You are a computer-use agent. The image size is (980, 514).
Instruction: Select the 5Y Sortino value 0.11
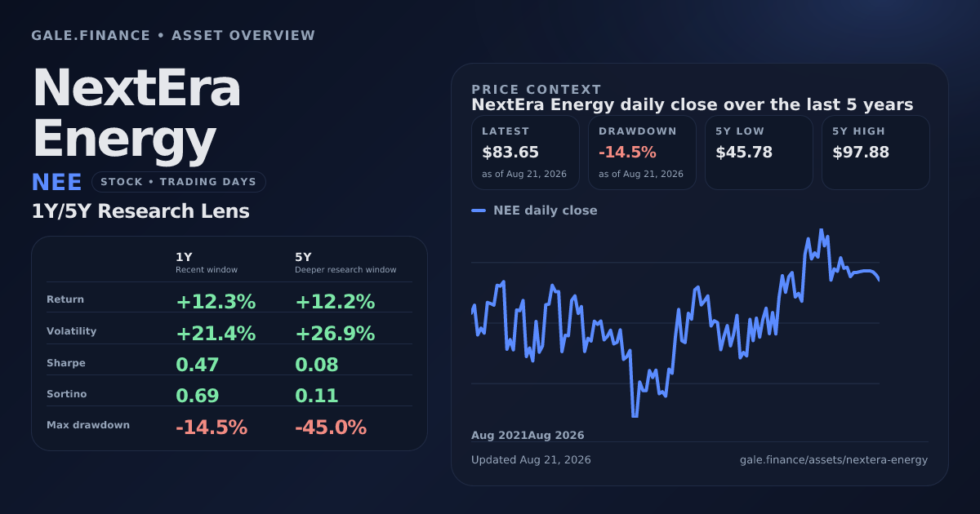tap(317, 397)
